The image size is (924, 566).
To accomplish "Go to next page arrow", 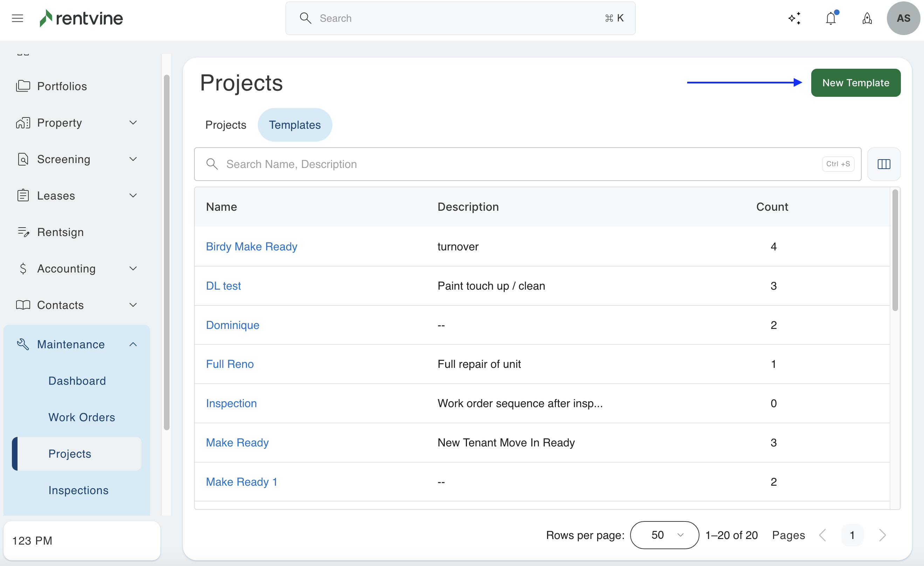I will pyautogui.click(x=882, y=535).
